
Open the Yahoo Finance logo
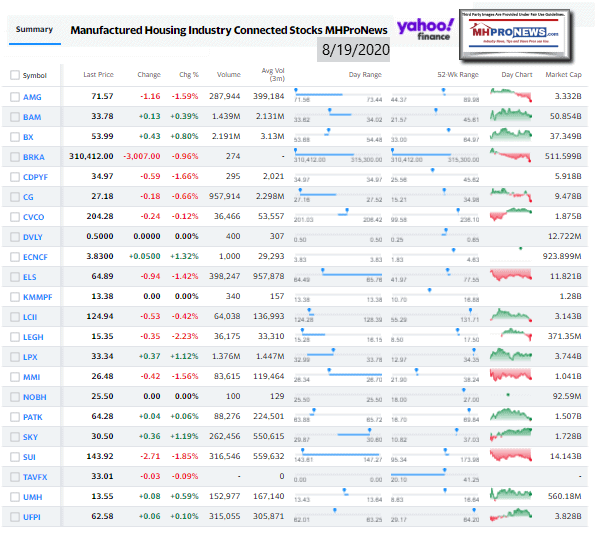425,29
